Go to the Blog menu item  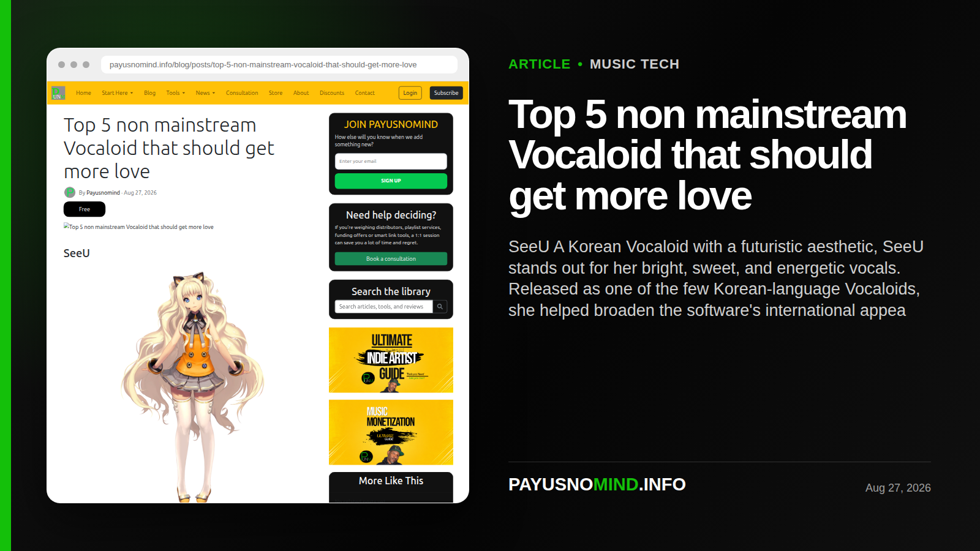tap(149, 93)
